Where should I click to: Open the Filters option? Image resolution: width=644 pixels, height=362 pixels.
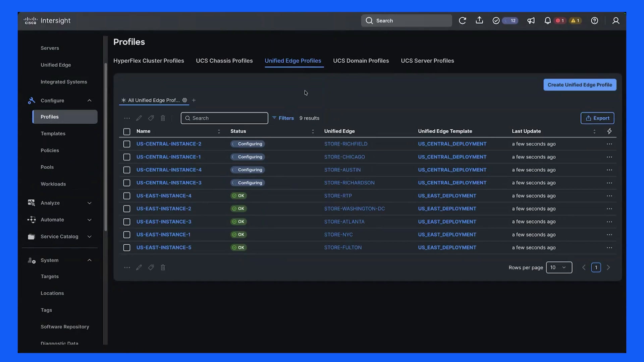click(283, 118)
